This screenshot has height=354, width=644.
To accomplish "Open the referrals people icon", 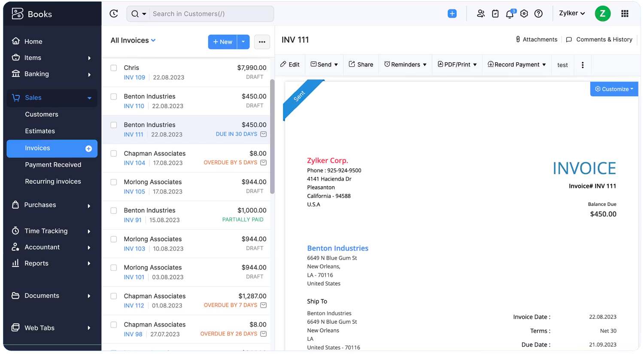I will click(481, 14).
